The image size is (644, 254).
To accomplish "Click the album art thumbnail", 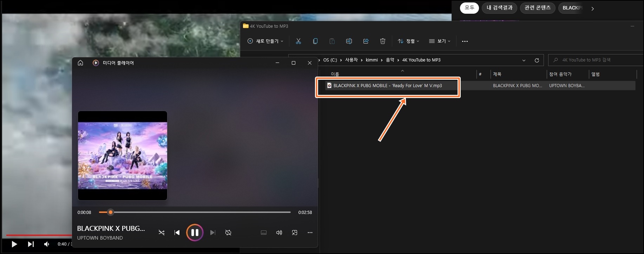I will click(123, 156).
